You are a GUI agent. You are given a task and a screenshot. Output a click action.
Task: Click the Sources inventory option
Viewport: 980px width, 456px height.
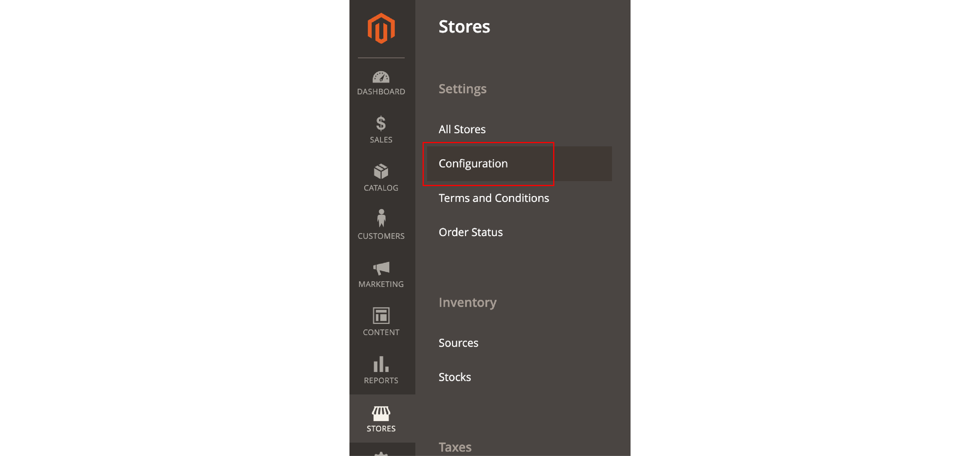coord(458,342)
